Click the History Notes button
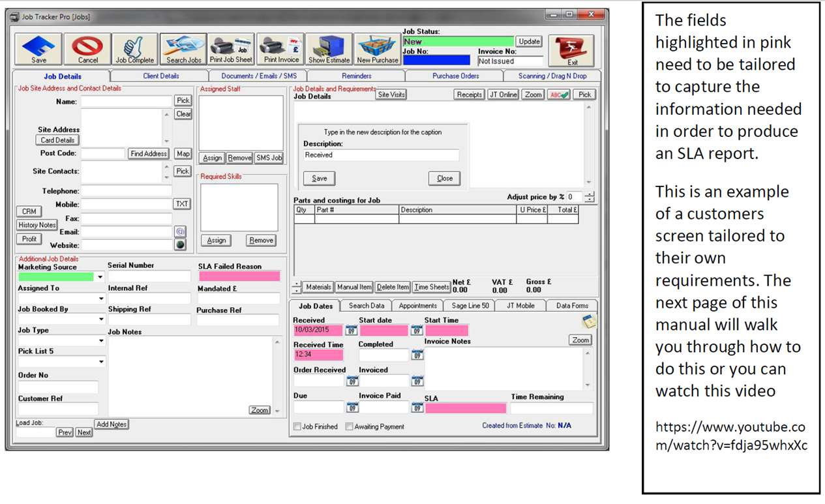This screenshot has height=504, width=825. tap(37, 225)
